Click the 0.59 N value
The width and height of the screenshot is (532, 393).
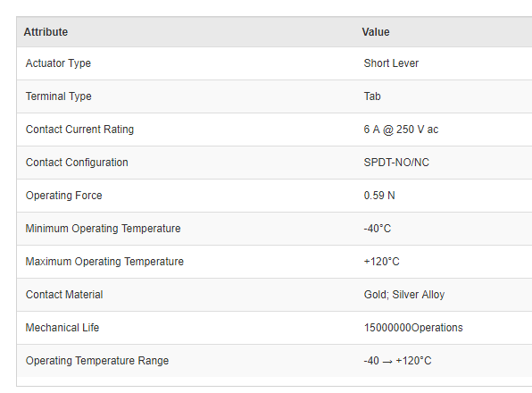[379, 196]
